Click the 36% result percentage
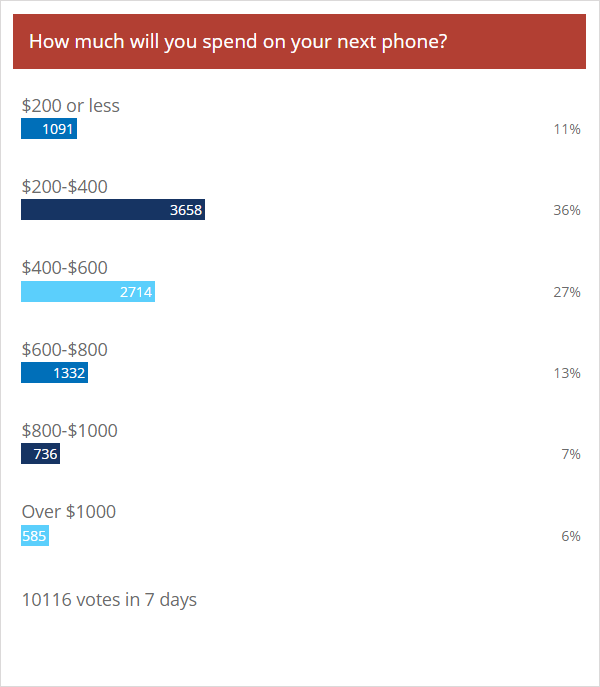600x687 pixels. coord(567,210)
